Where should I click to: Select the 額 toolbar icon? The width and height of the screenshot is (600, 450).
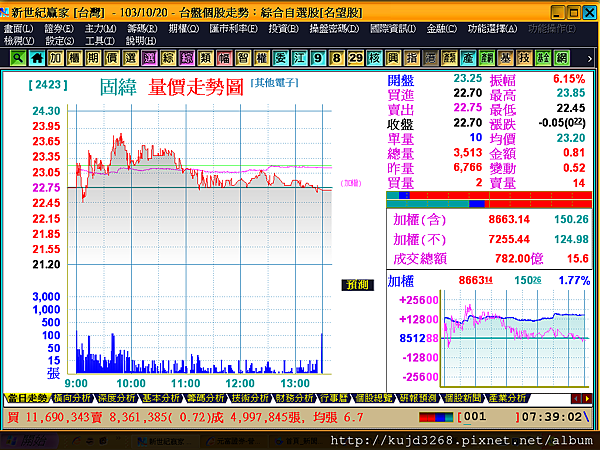pyautogui.click(x=449, y=58)
